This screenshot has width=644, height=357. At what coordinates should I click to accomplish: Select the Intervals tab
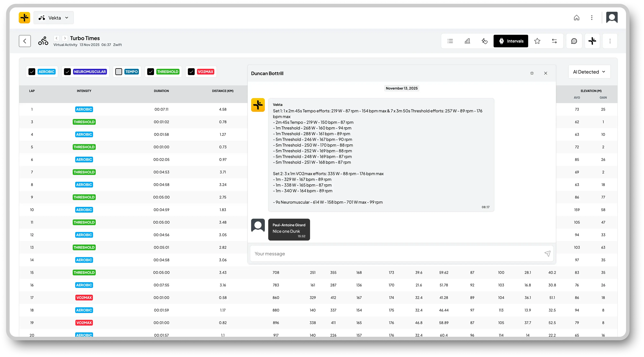(510, 41)
